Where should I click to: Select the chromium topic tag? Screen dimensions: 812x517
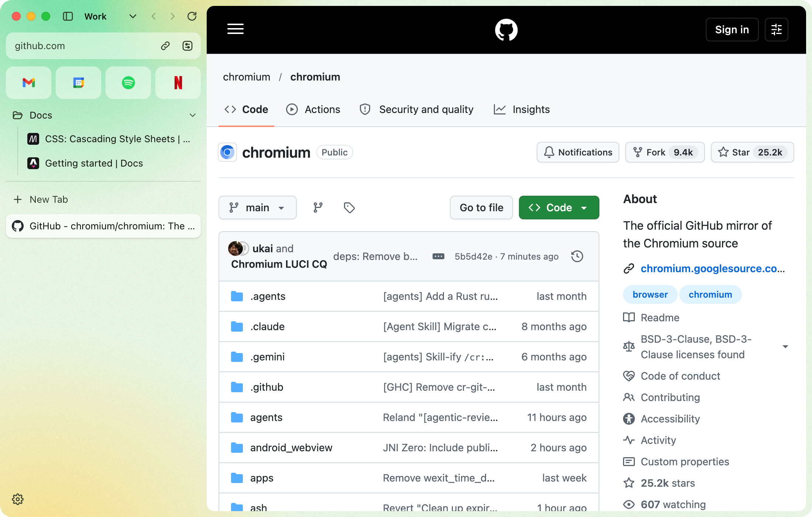710,294
